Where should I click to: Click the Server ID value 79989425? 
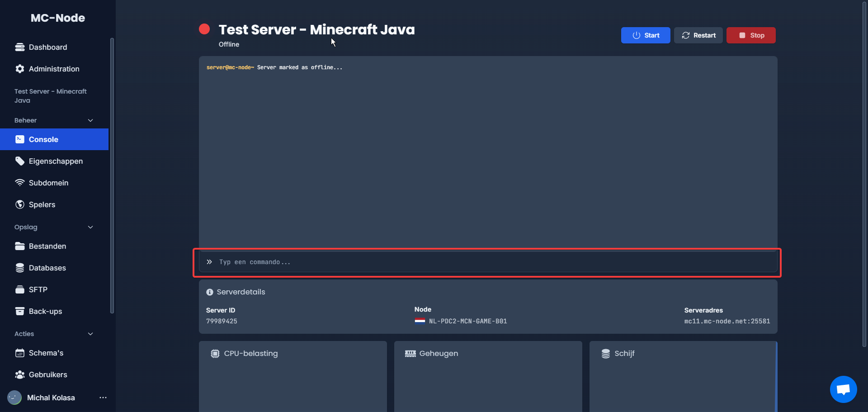[x=222, y=321]
